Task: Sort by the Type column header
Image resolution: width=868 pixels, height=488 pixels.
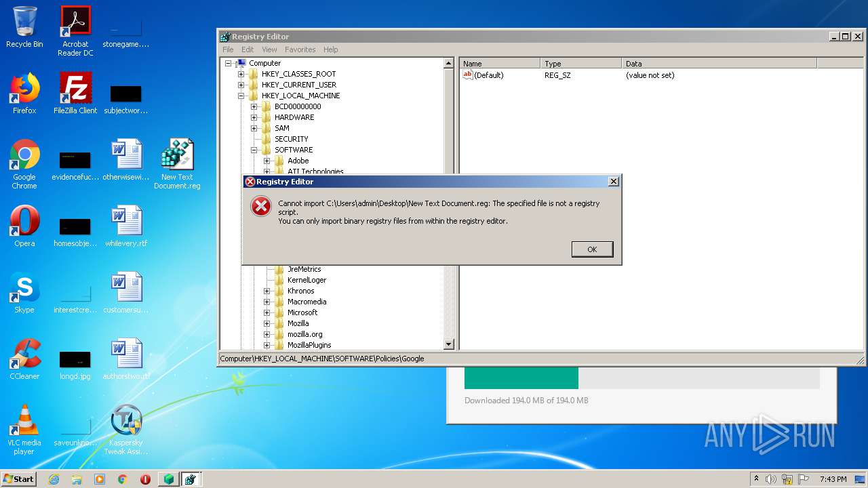Action: pos(581,64)
